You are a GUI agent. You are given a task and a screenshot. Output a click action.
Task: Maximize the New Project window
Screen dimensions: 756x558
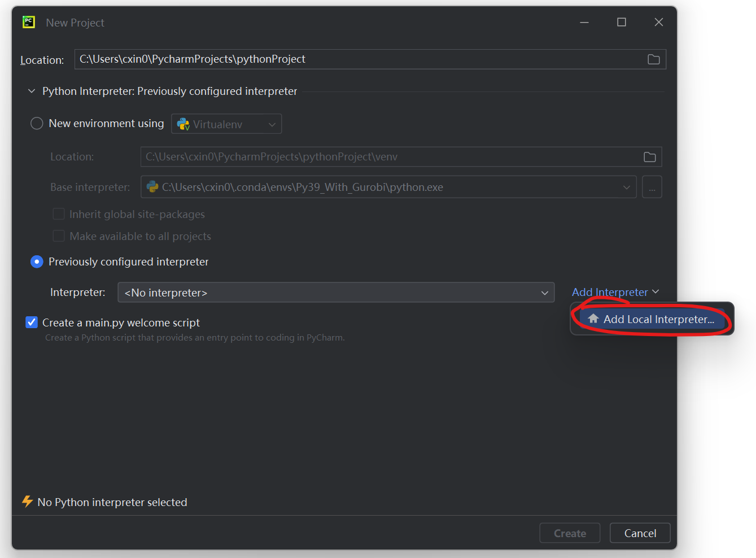coord(621,22)
